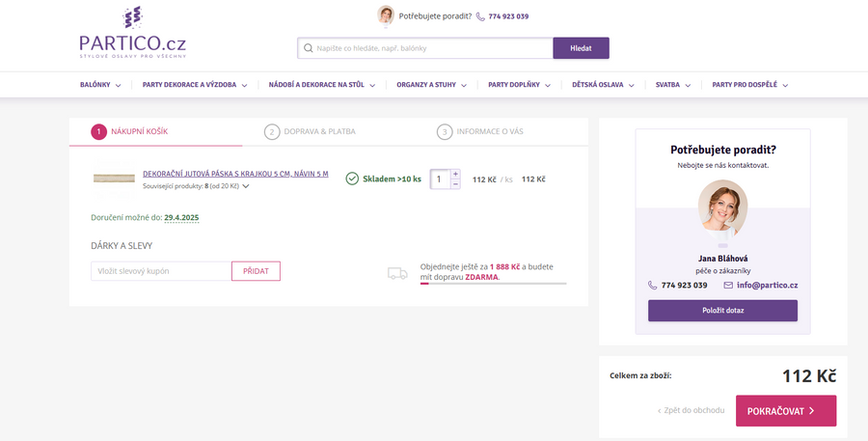
Task: Click the Partico.cz logo
Action: point(132,35)
